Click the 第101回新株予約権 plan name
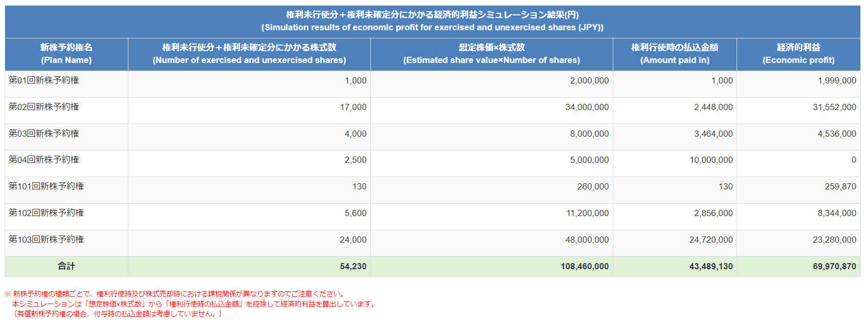Image resolution: width=868 pixels, height=323 pixels. pyautogui.click(x=46, y=186)
